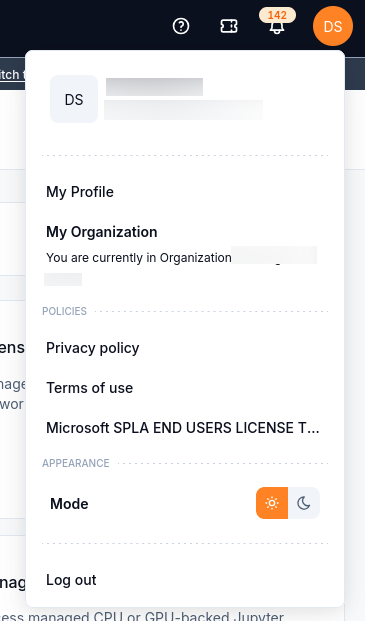Click the POLICIES section heading
This screenshot has width=365, height=621.
[x=65, y=311]
